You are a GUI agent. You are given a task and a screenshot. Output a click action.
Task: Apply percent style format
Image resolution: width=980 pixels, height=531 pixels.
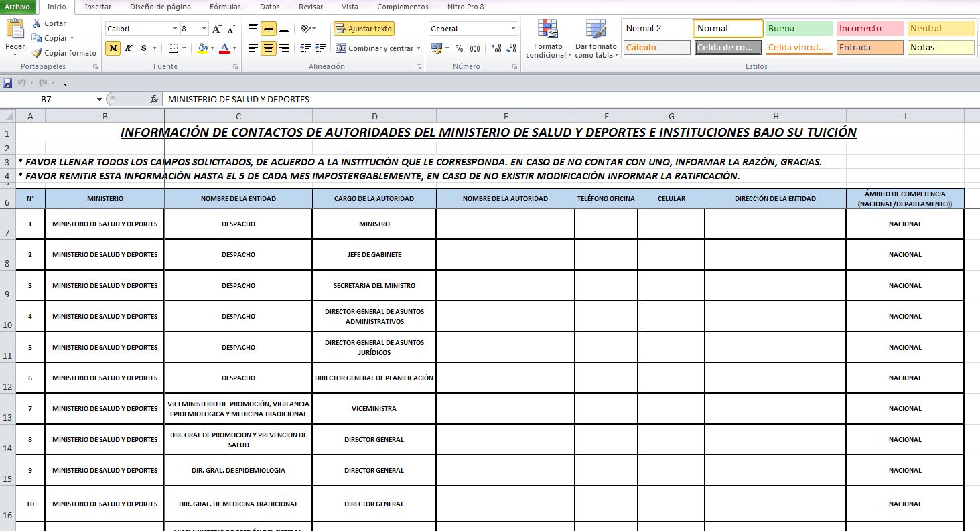(x=459, y=48)
